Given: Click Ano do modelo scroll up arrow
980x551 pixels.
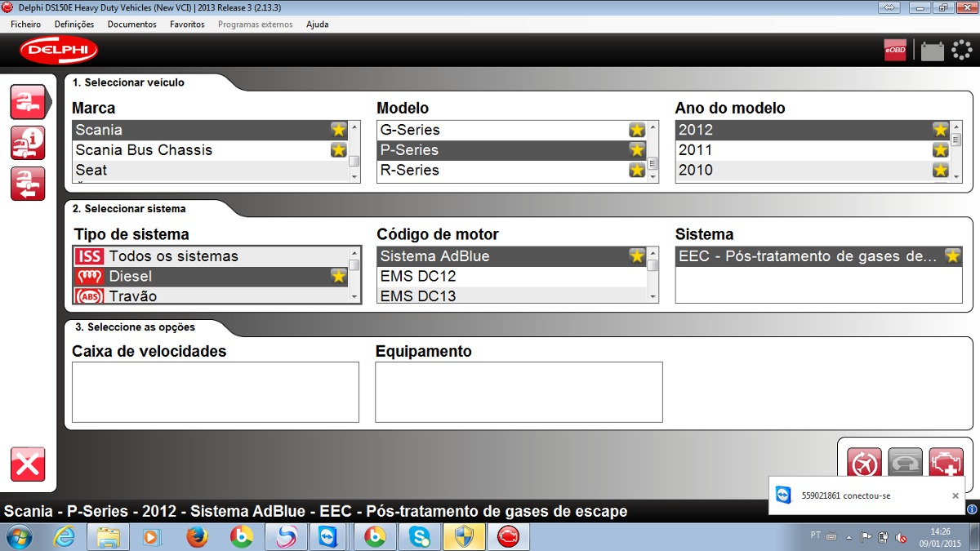Looking at the screenshot, I should click(956, 127).
